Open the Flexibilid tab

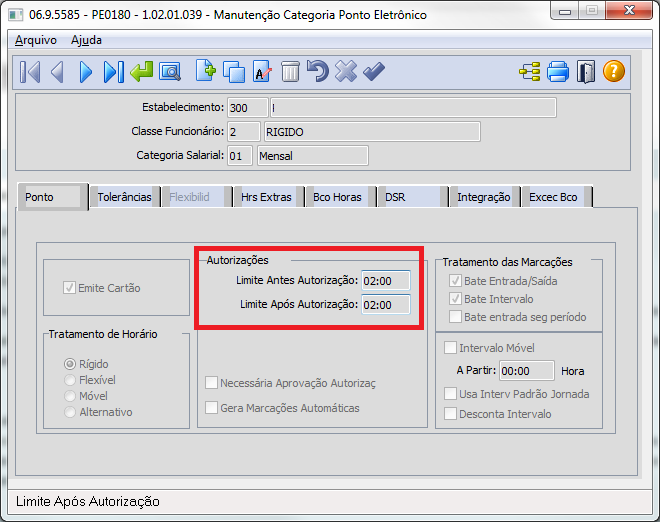(197, 197)
